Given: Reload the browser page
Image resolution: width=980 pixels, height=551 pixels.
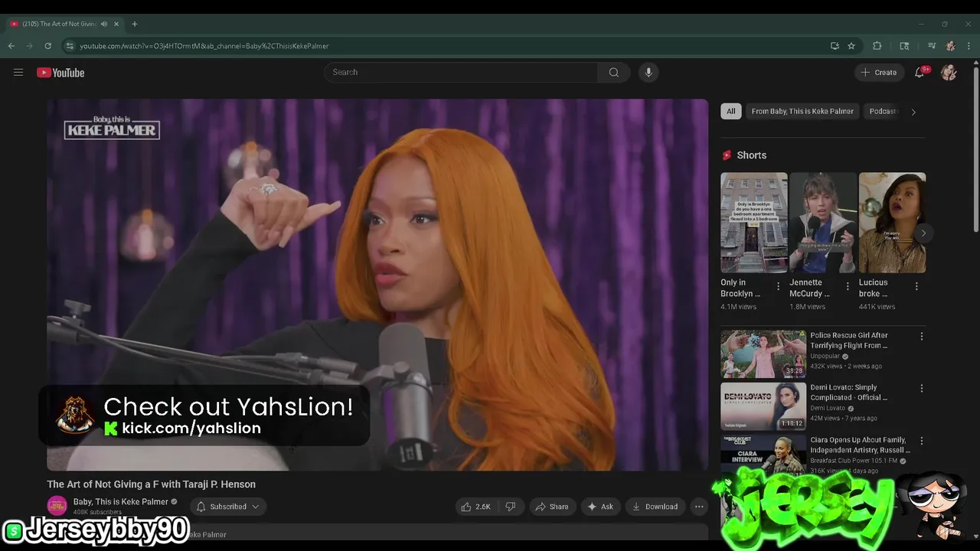Looking at the screenshot, I should [47, 46].
